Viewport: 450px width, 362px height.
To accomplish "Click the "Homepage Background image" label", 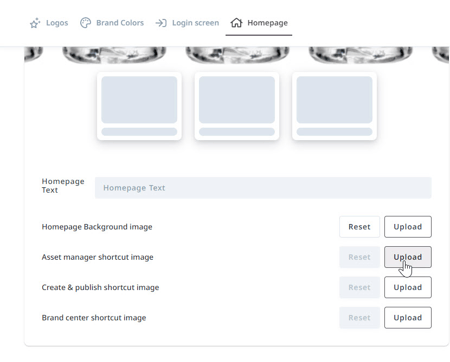I will (x=97, y=227).
